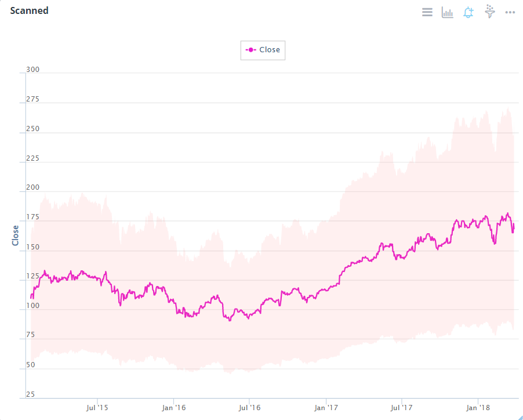Click the 150 y-axis label
The width and height of the screenshot is (523, 420).
(33, 247)
